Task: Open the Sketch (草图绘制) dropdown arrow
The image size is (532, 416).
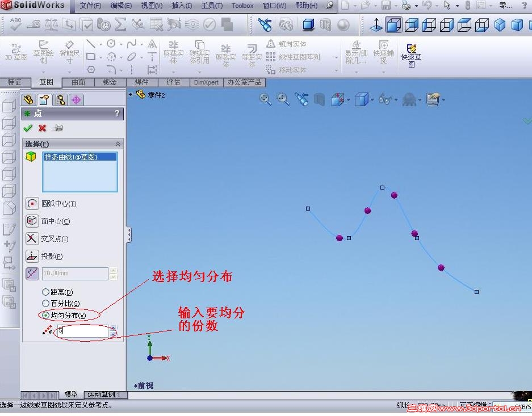Action: point(43,72)
